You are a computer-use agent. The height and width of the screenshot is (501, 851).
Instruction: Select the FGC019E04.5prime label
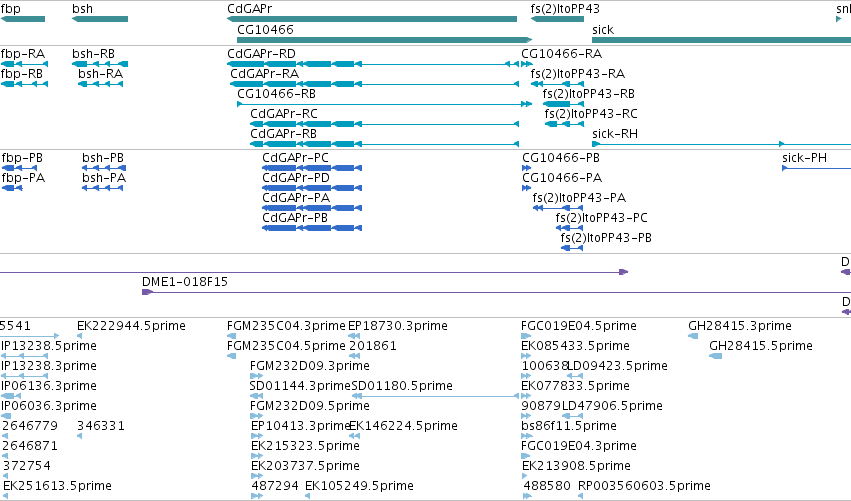click(579, 326)
